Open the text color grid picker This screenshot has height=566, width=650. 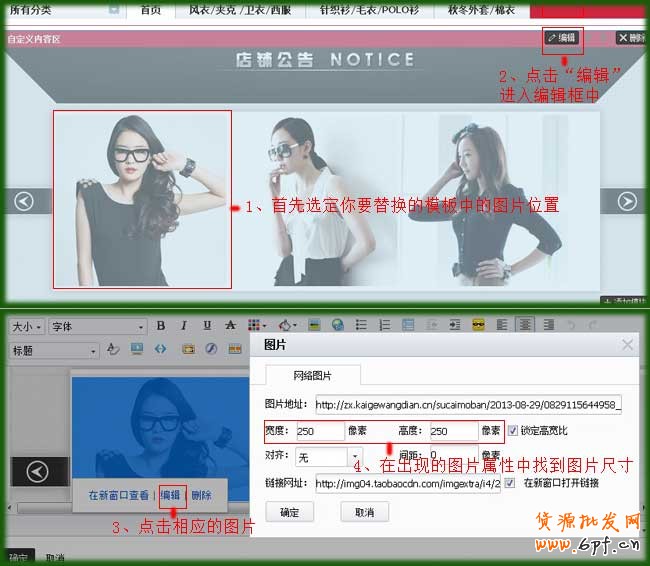coord(257,325)
